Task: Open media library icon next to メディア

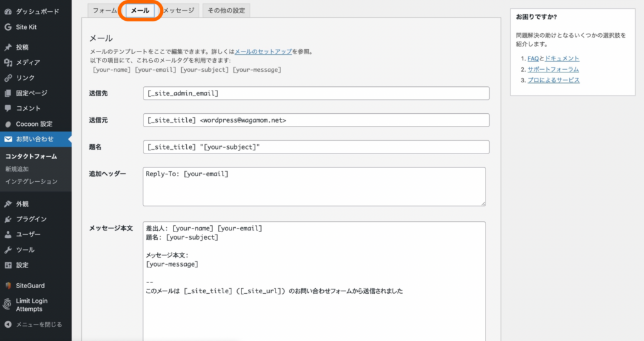Action: 8,62
